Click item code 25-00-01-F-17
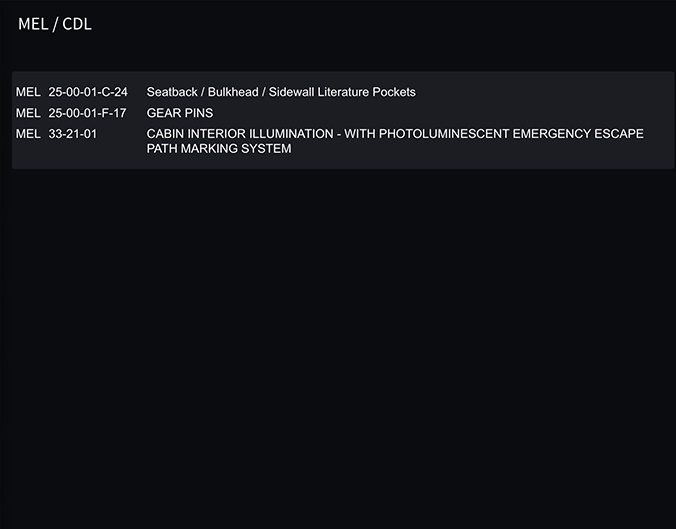Image resolution: width=676 pixels, height=529 pixels. point(87,113)
